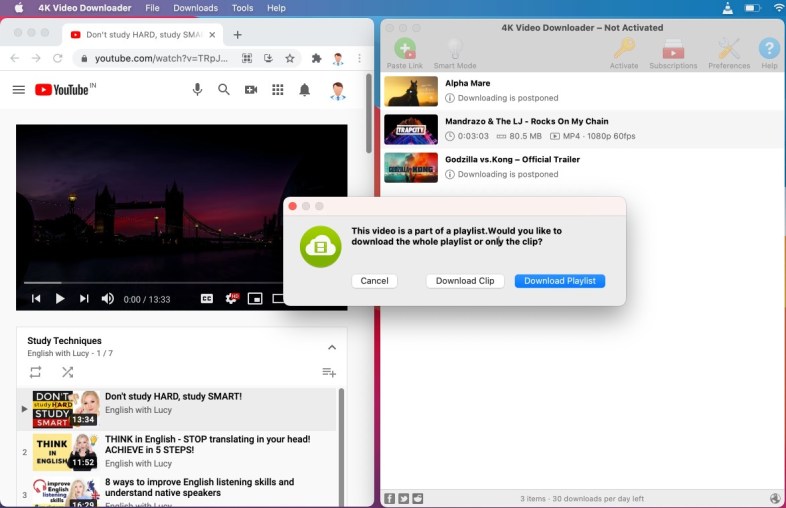Open the YouTube account avatar menu

(338, 91)
